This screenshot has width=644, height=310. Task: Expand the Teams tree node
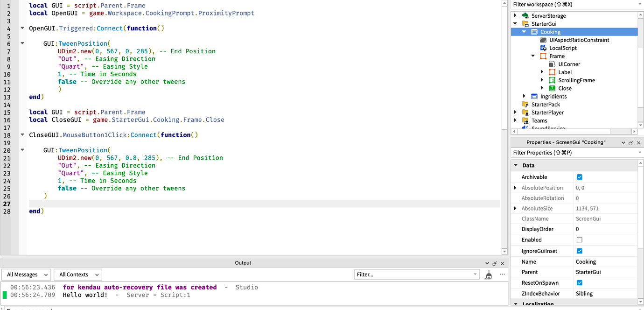coord(515,120)
